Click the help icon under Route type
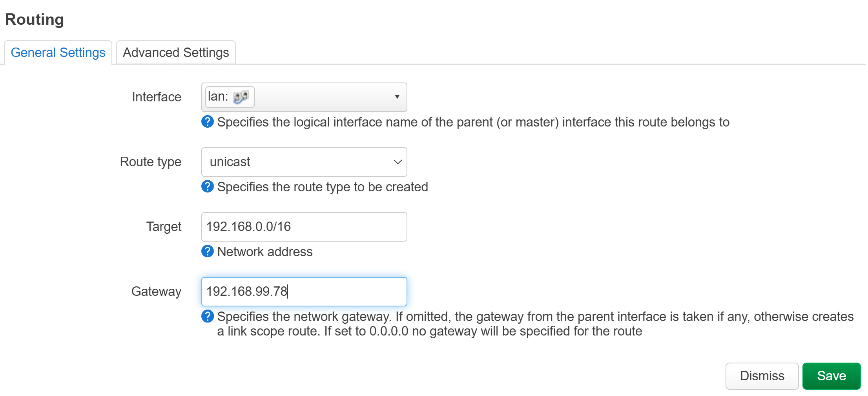The height and width of the screenshot is (396, 868). click(208, 187)
